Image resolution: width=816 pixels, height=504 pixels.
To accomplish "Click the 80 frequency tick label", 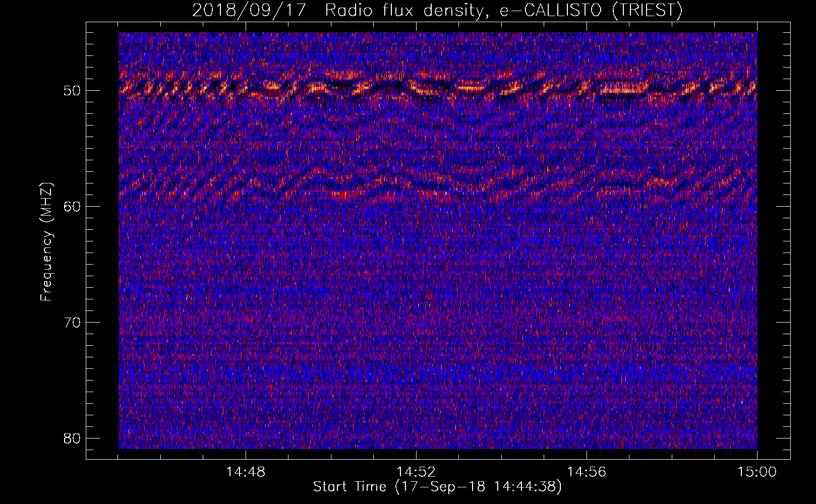I will coord(73,438).
